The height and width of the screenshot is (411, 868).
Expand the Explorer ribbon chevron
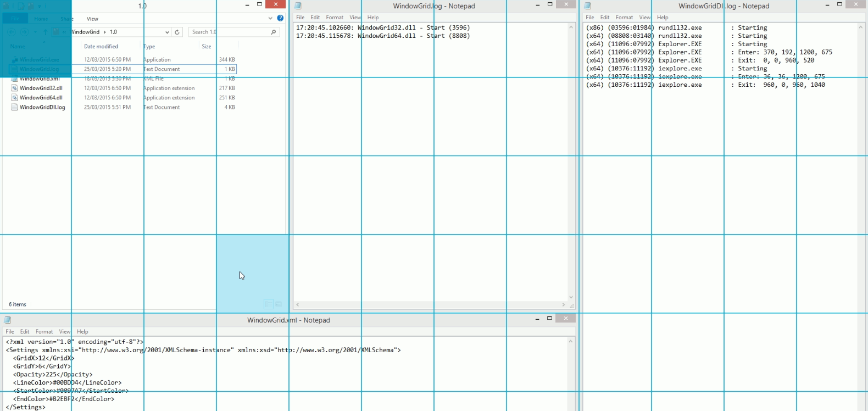point(270,18)
